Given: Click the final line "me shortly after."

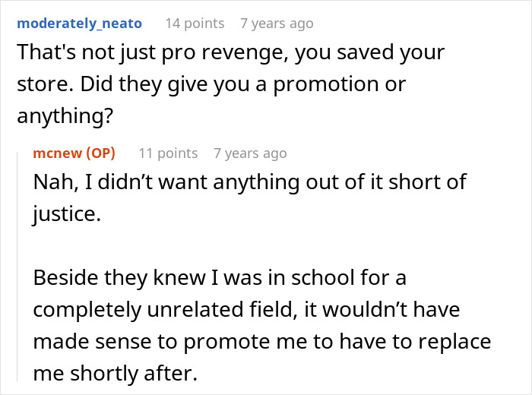Looking at the screenshot, I should tap(116, 373).
